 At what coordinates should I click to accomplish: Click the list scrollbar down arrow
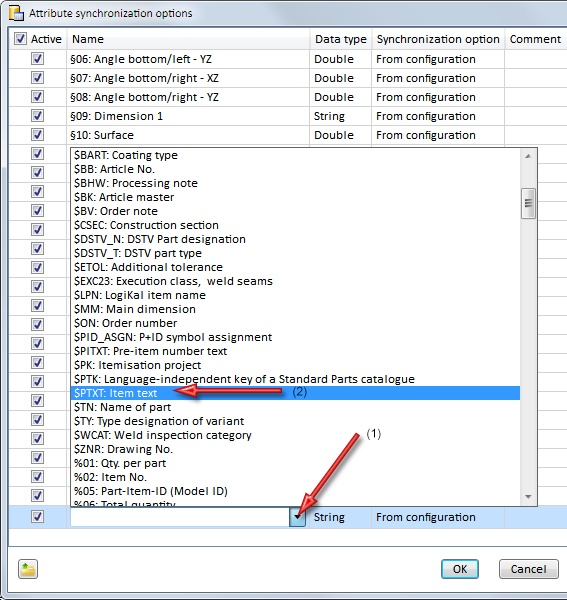pos(528,497)
